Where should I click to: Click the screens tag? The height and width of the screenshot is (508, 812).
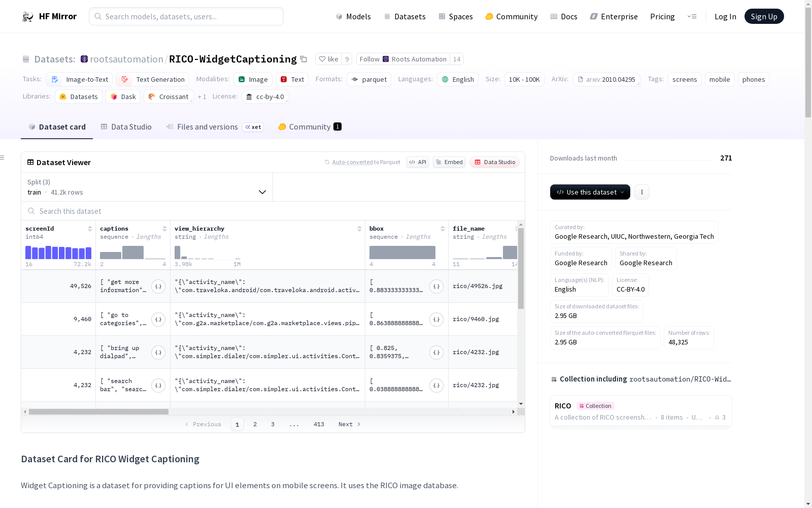(x=685, y=79)
